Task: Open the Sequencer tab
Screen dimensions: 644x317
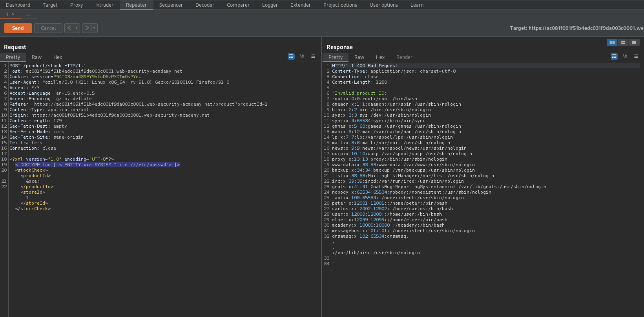Action: click(171, 5)
